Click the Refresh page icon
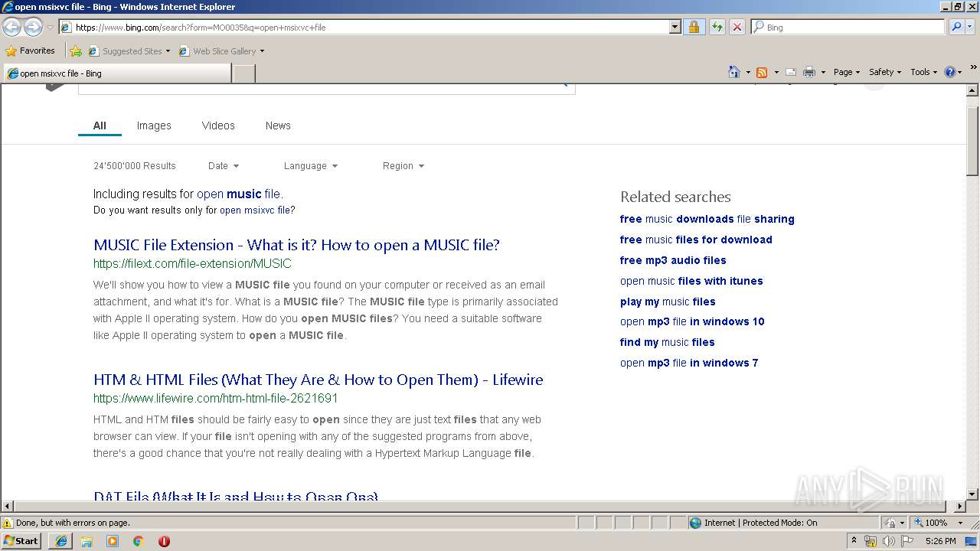 (x=717, y=27)
